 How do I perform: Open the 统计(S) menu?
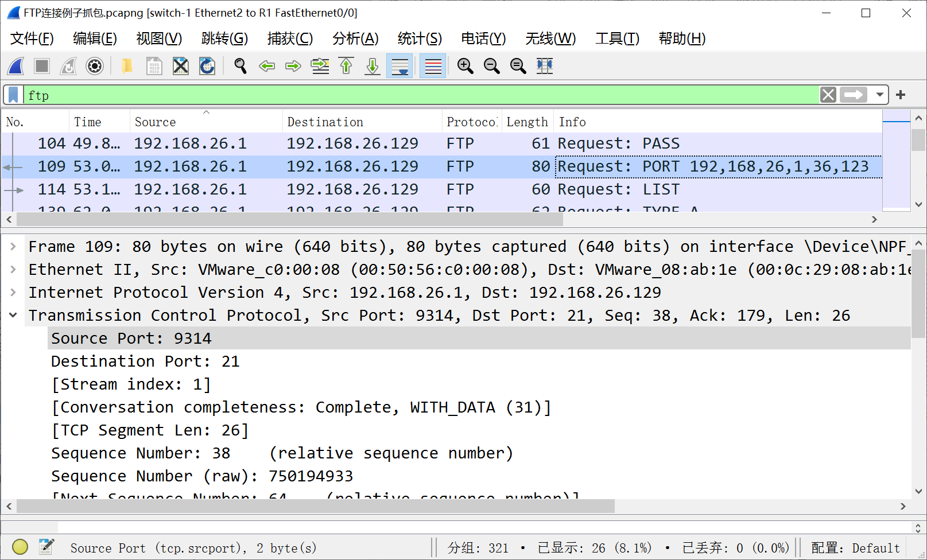tap(420, 38)
